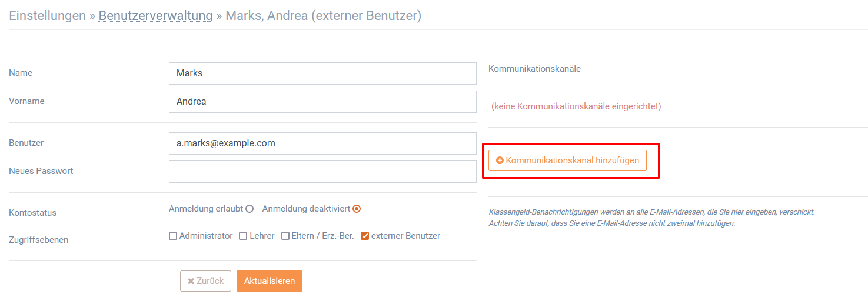The width and height of the screenshot is (868, 301).
Task: Go to Einstellungen in the breadcrumb
Action: point(48,15)
